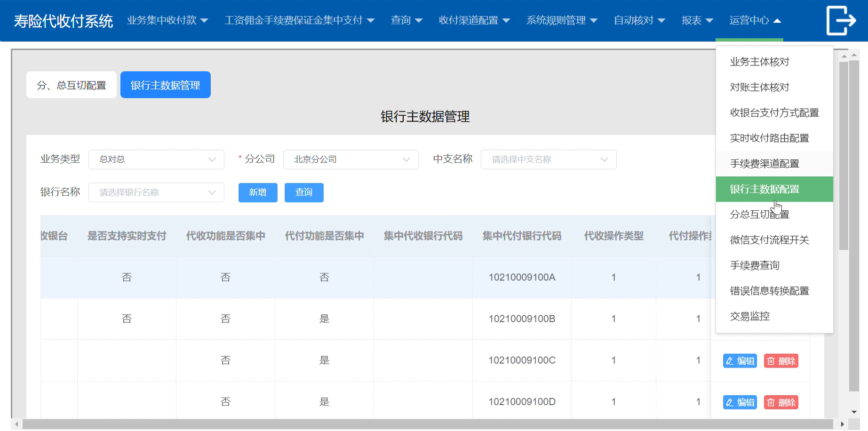Select 分总互切配置 menu entry
Image resolution: width=868 pixels, height=431 pixels.
774,215
